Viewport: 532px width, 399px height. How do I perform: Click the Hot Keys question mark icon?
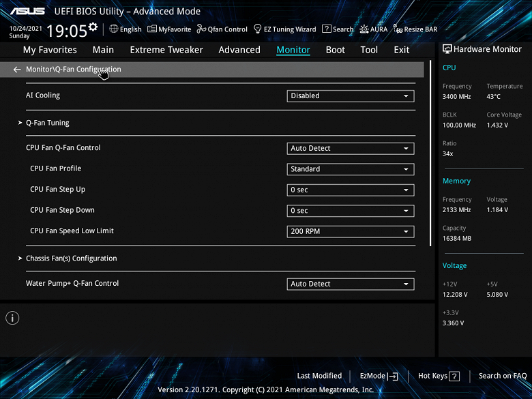[x=454, y=376]
